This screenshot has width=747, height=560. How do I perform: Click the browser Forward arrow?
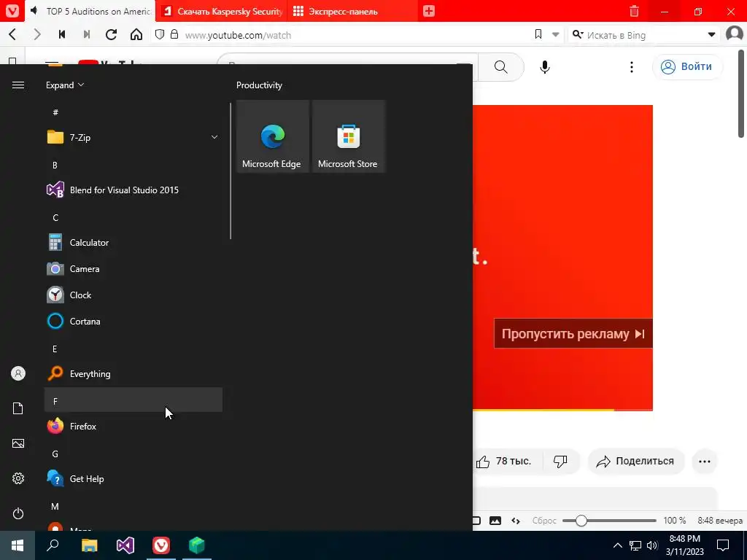[x=37, y=35]
